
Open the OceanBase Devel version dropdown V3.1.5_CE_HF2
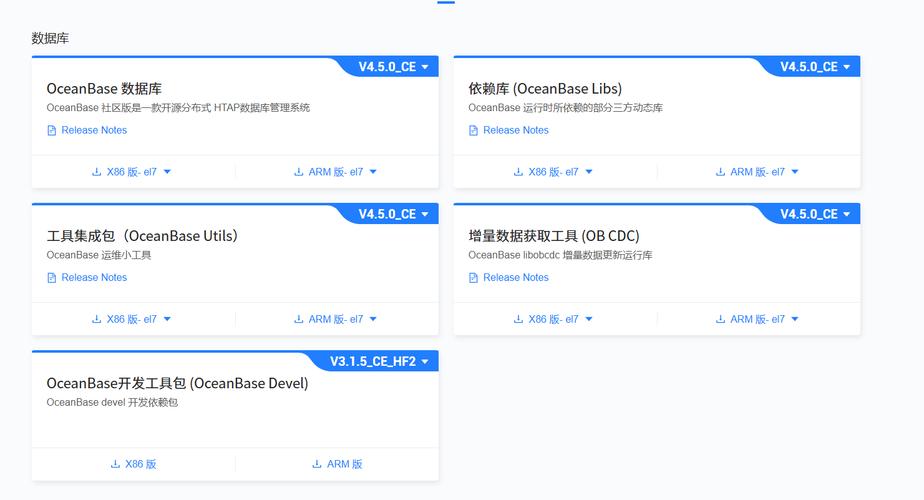pos(379,361)
